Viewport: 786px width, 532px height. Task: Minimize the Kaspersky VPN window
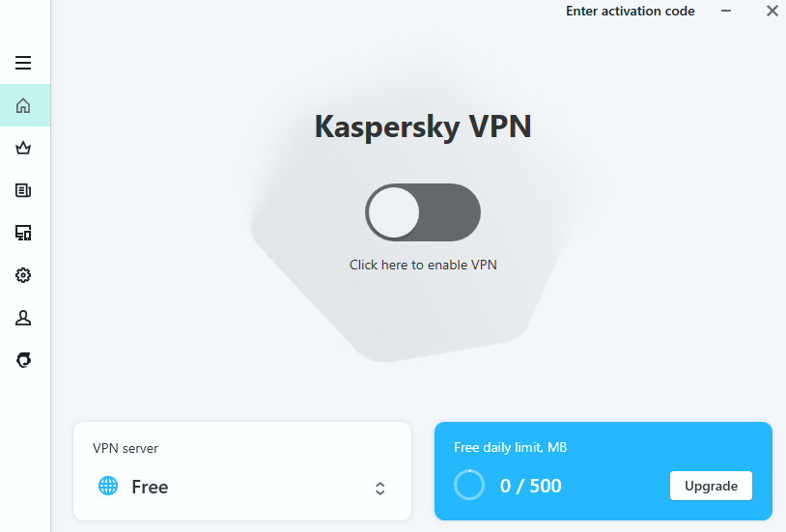pyautogui.click(x=726, y=12)
